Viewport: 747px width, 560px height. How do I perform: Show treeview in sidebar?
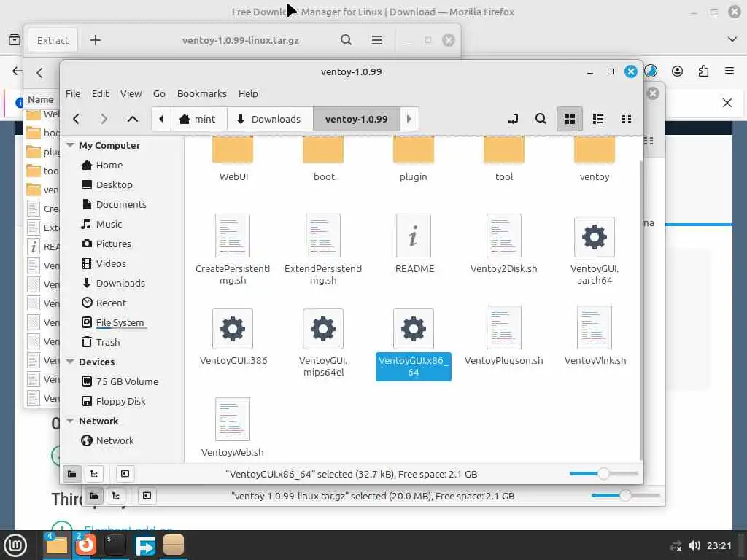[94, 474]
